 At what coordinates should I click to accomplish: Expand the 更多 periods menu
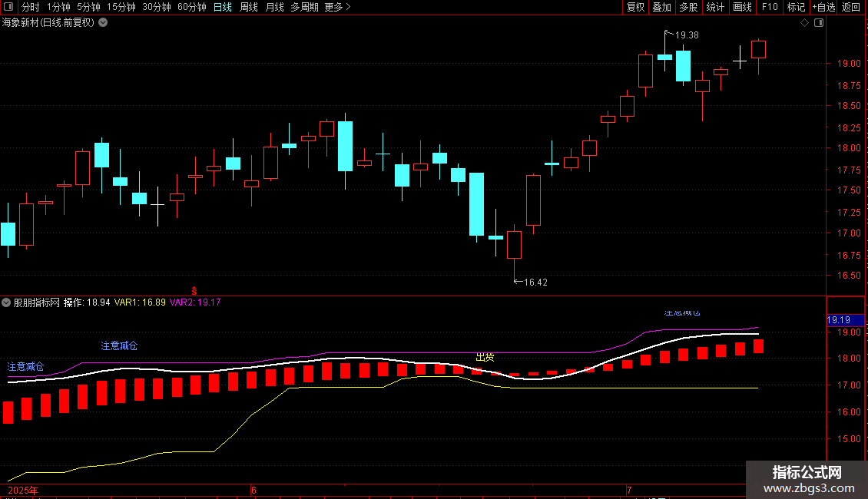(337, 7)
